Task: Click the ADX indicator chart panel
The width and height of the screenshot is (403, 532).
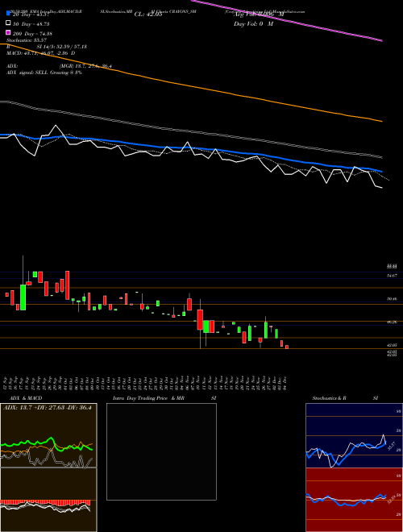Action: click(x=48, y=435)
